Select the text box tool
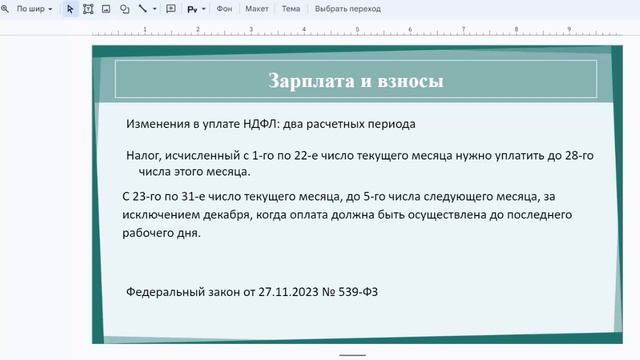This screenshot has width=640, height=360. point(88,9)
